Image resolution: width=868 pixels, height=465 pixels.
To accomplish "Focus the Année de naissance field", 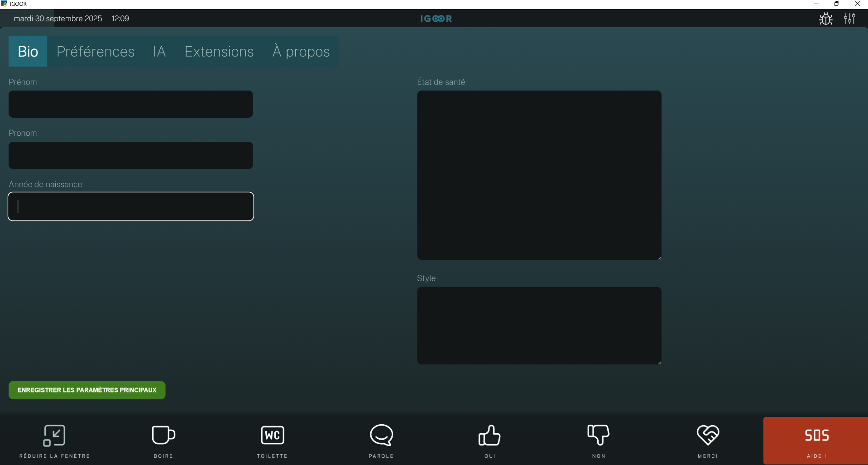I will tap(131, 206).
